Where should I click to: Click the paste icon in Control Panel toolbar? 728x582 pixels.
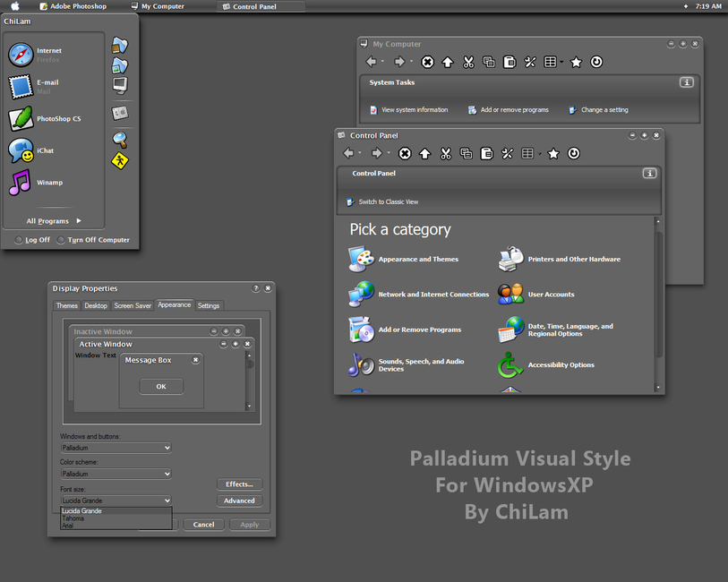486,153
